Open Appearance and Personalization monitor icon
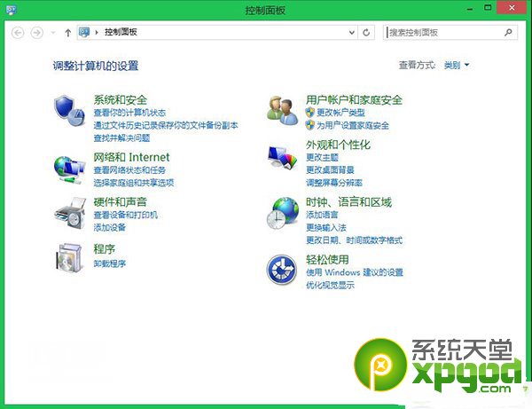The height and width of the screenshot is (409, 532). click(x=285, y=159)
